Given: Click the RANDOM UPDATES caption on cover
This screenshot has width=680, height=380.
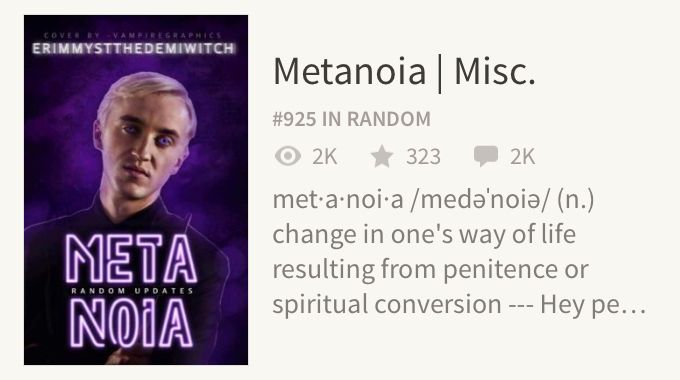Looking at the screenshot, I should click(x=132, y=291).
